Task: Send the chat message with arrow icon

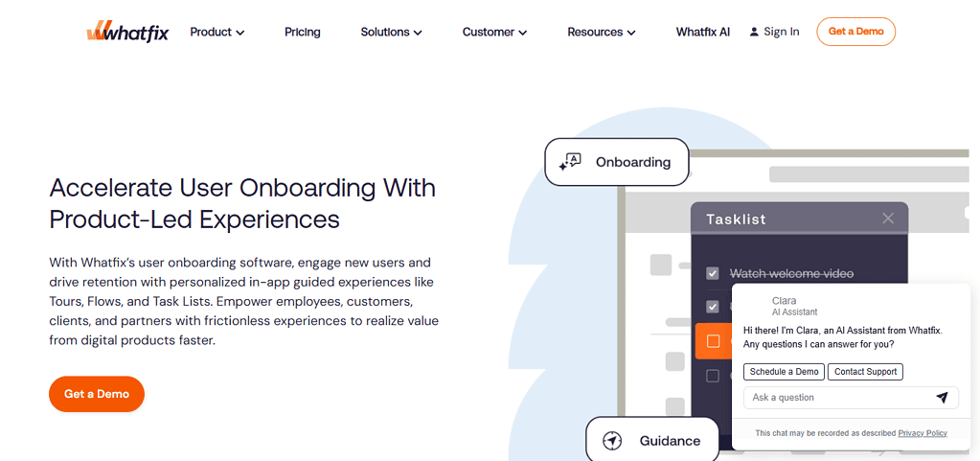Action: (942, 398)
